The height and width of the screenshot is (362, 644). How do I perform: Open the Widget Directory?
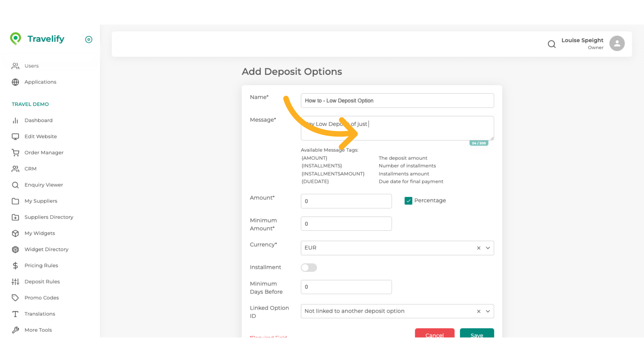click(x=46, y=249)
